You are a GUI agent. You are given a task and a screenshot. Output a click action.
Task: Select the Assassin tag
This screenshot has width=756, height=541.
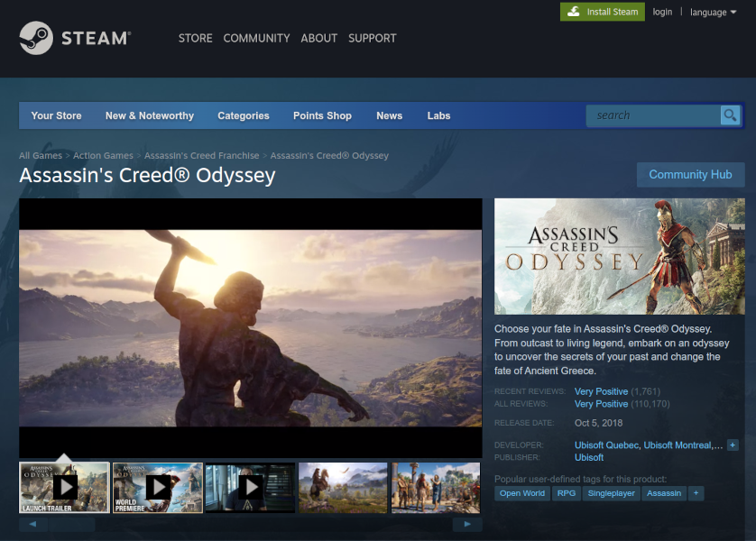[x=664, y=493]
